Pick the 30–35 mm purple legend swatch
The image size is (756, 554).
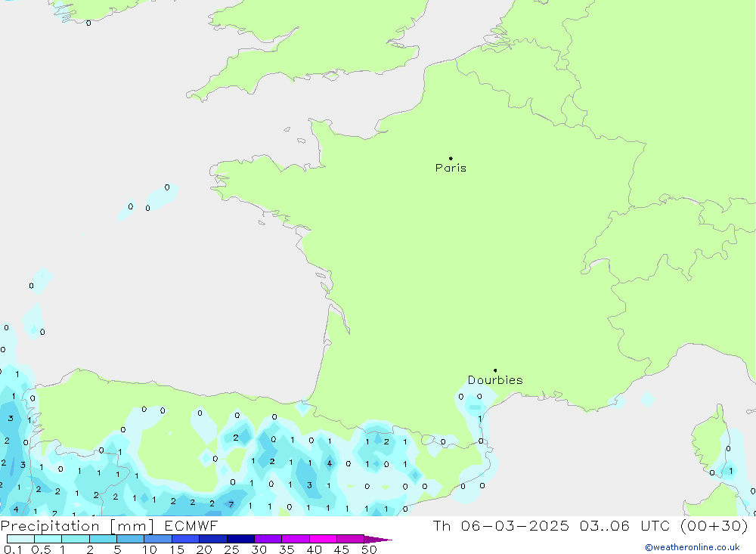268,539
